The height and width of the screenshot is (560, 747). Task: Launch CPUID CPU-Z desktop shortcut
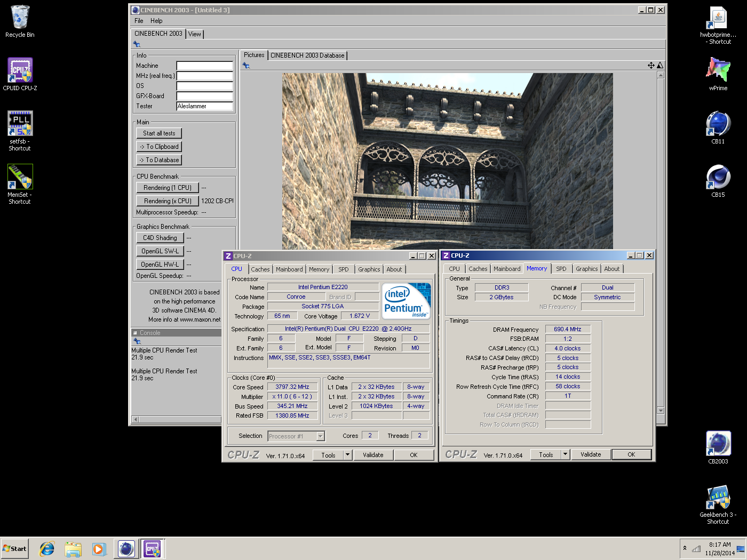pos(20,74)
